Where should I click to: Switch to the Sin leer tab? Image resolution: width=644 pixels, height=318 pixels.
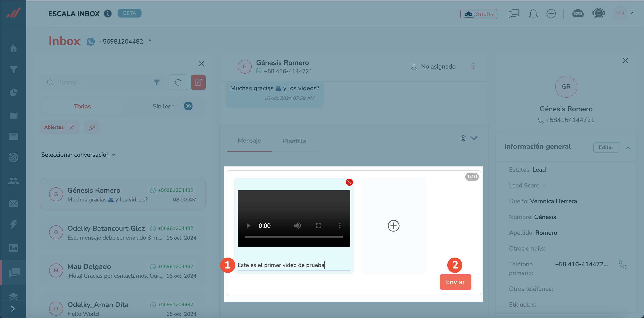(x=163, y=106)
